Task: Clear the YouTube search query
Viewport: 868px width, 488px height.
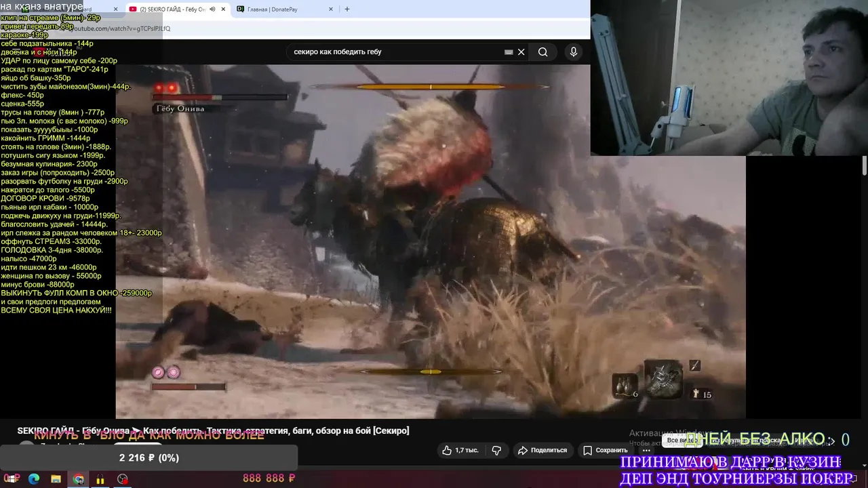Action: 521,52
